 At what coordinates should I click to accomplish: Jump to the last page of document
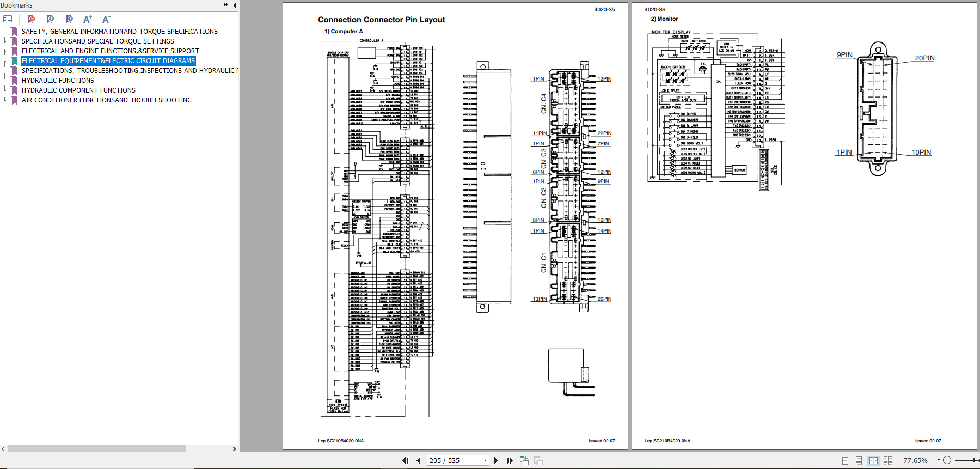click(x=510, y=460)
